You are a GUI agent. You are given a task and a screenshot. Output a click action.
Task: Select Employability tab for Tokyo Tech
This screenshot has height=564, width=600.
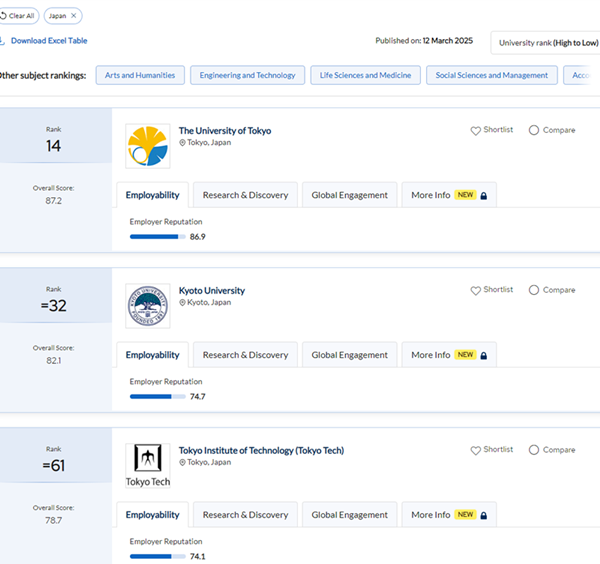(152, 515)
